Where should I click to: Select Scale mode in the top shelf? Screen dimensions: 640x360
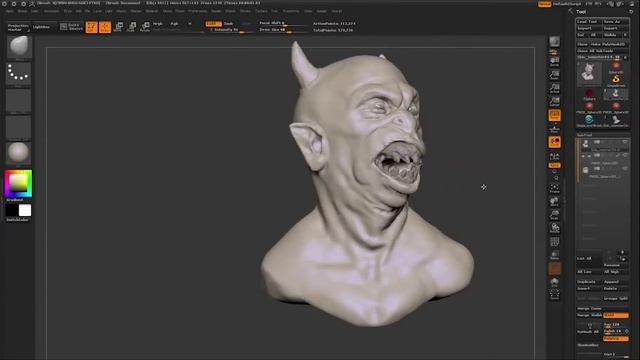[x=131, y=27]
